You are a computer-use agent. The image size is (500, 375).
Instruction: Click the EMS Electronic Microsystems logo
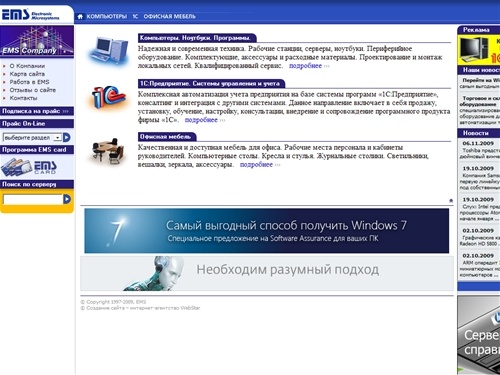(31, 15)
